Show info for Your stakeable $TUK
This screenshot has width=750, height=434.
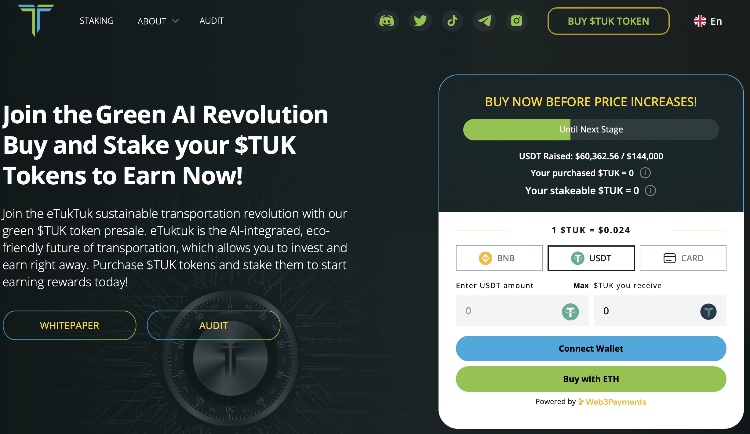pyautogui.click(x=651, y=190)
